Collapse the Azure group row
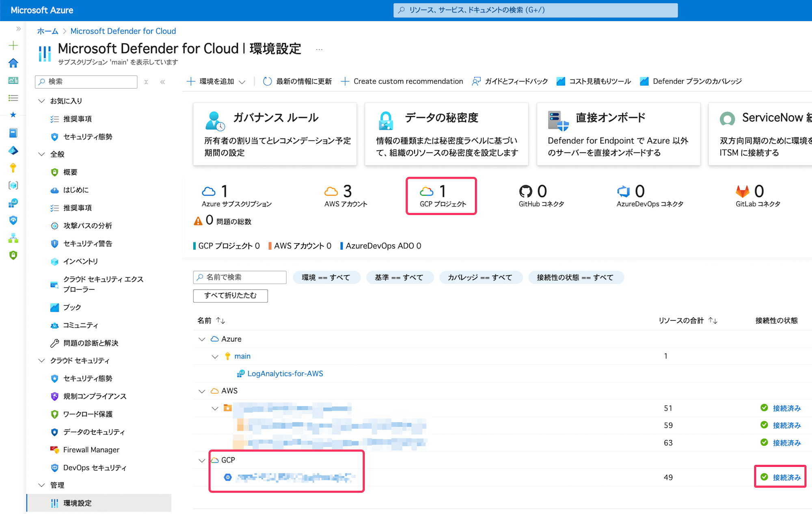Screen dimensions: 812x514 pyautogui.click(x=202, y=339)
